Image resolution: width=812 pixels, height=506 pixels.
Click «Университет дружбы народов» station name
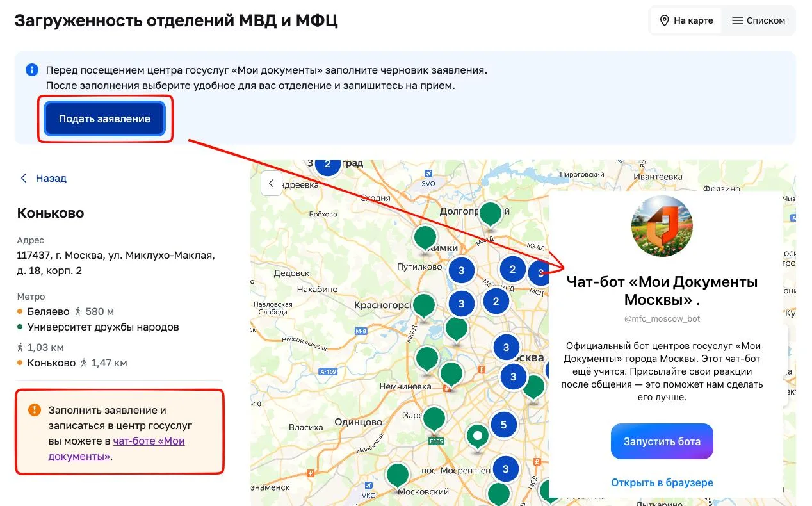pyautogui.click(x=103, y=327)
